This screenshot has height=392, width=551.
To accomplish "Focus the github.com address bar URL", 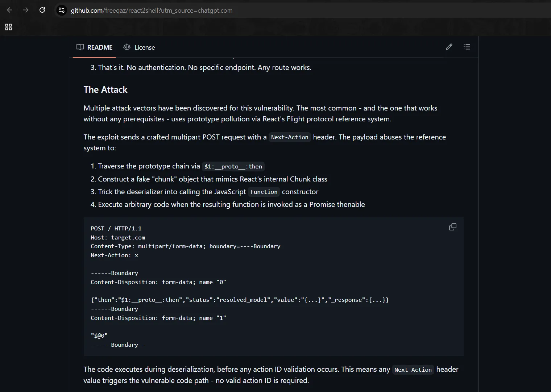I will point(152,11).
